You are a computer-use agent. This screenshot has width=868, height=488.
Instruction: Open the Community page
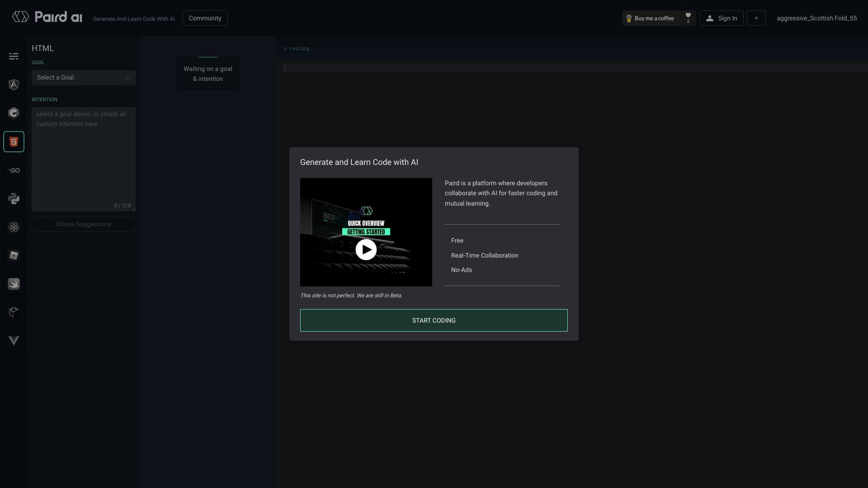(x=205, y=18)
